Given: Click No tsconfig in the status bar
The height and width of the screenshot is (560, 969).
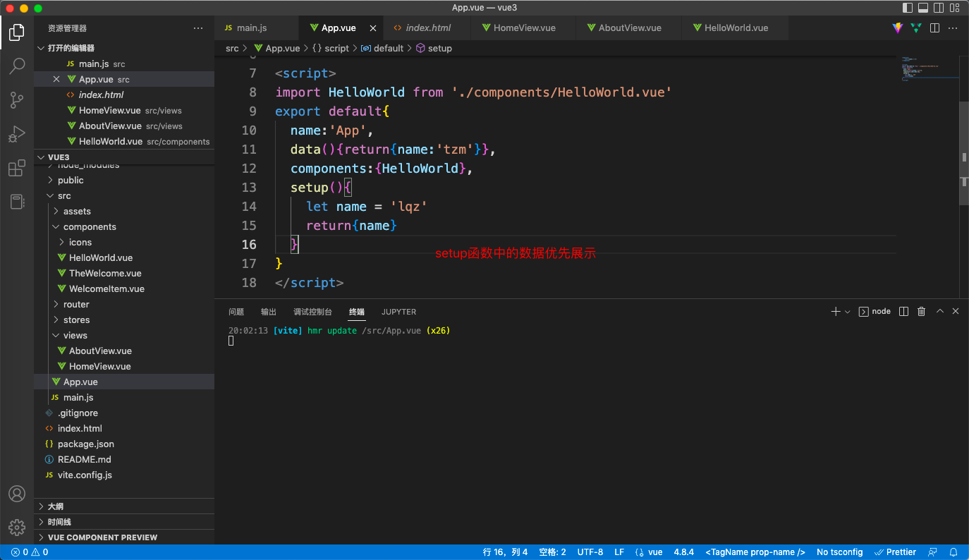Looking at the screenshot, I should pyautogui.click(x=840, y=552).
